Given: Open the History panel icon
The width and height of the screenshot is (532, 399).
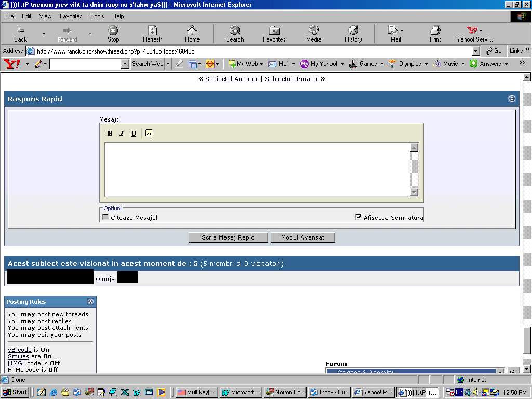Looking at the screenshot, I should 353,31.
